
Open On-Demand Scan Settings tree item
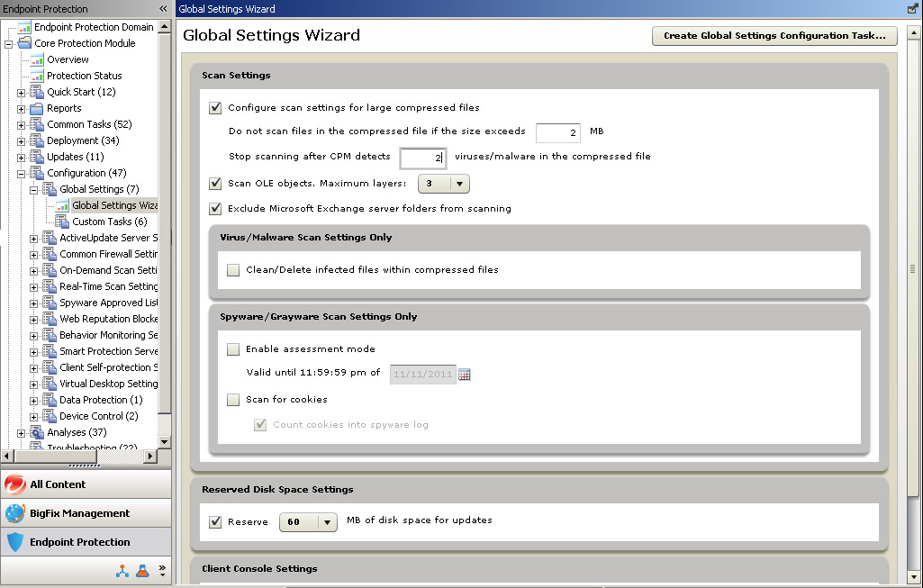point(108,270)
